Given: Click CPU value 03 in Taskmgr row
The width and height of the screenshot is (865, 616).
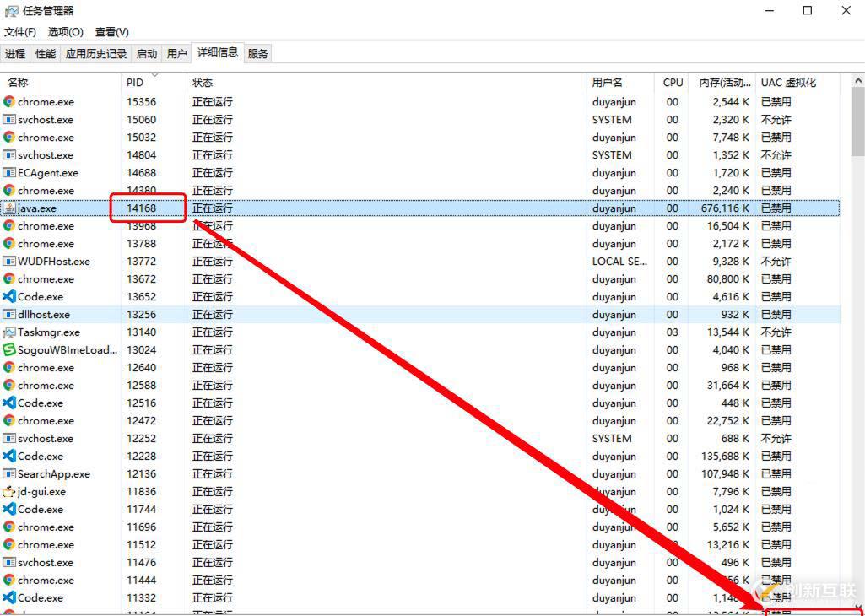Looking at the screenshot, I should point(673,332).
